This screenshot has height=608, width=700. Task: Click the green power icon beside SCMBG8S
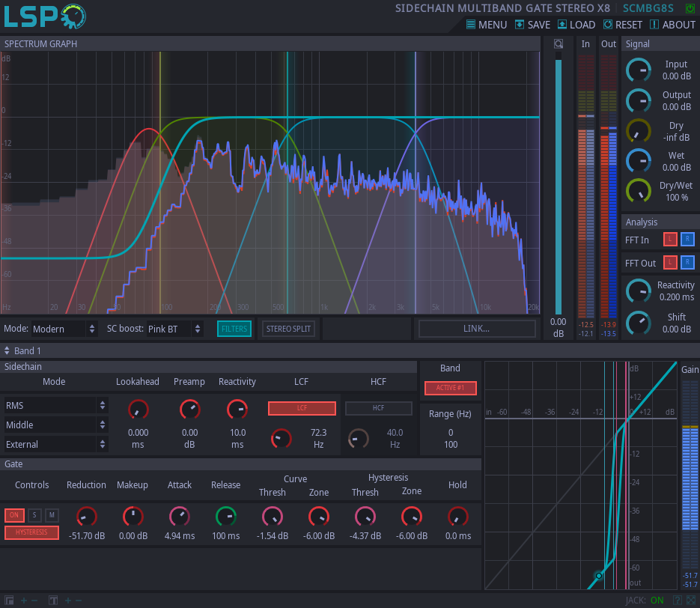[x=690, y=8]
